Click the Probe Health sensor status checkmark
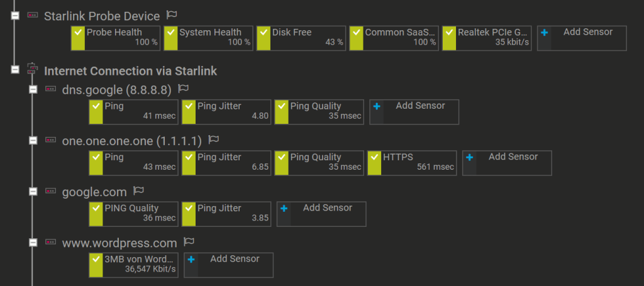 (x=79, y=33)
